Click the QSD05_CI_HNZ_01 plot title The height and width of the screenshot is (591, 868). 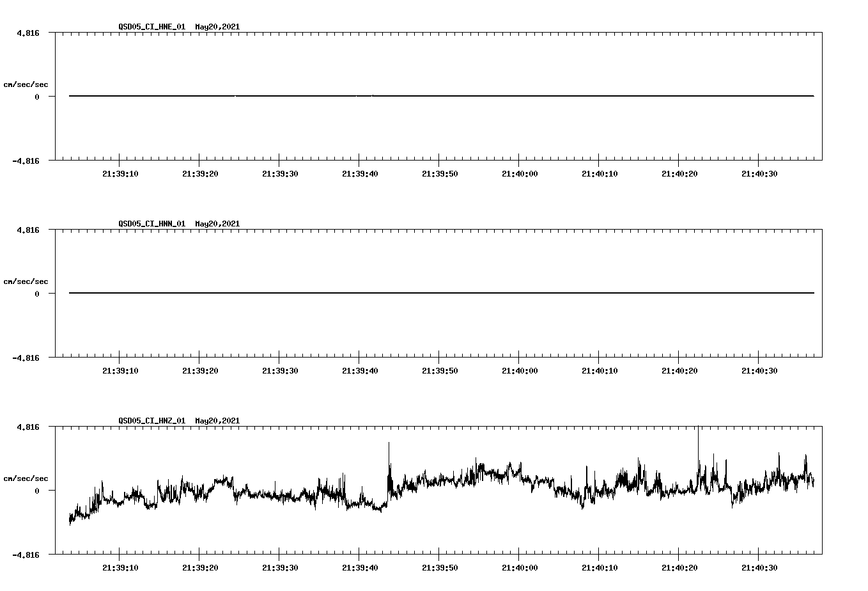coord(179,421)
